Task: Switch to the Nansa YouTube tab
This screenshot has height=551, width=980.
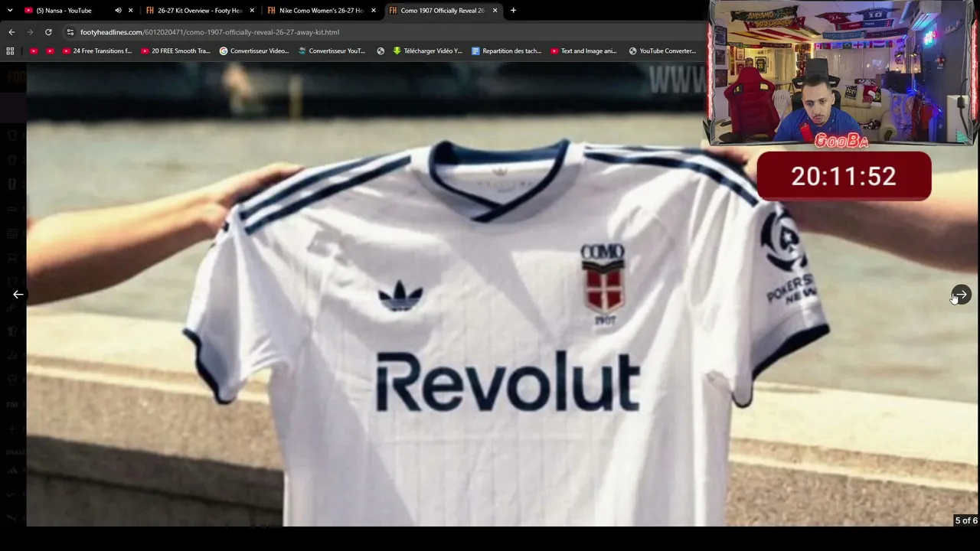Action: click(70, 11)
